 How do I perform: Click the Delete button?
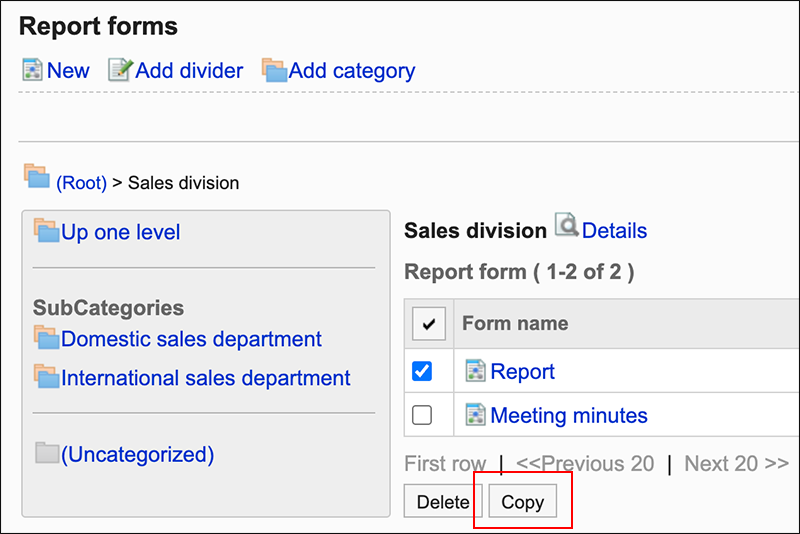point(443,502)
